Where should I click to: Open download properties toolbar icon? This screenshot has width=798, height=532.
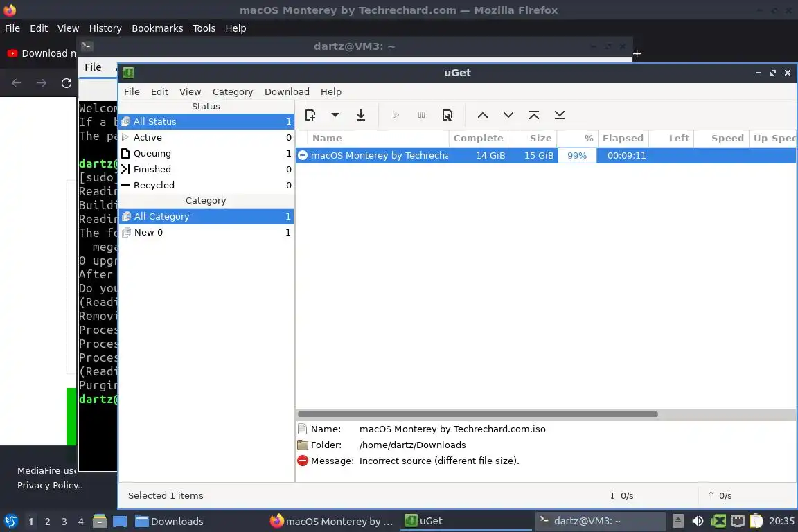[447, 115]
